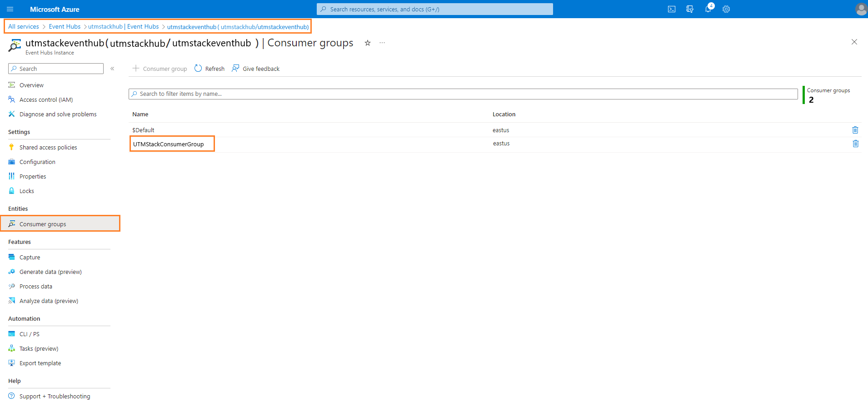This screenshot has width=868, height=412.
Task: Refresh the consumer groups list
Action: (x=210, y=69)
